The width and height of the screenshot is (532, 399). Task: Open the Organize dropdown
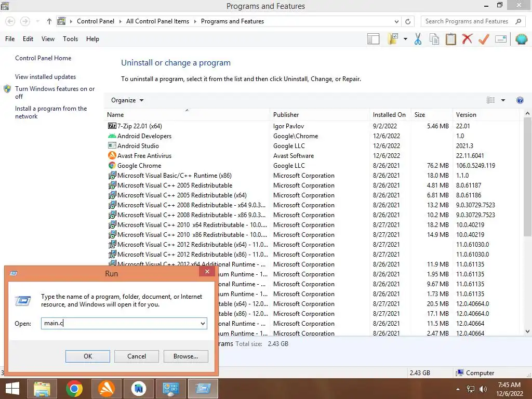click(x=127, y=100)
